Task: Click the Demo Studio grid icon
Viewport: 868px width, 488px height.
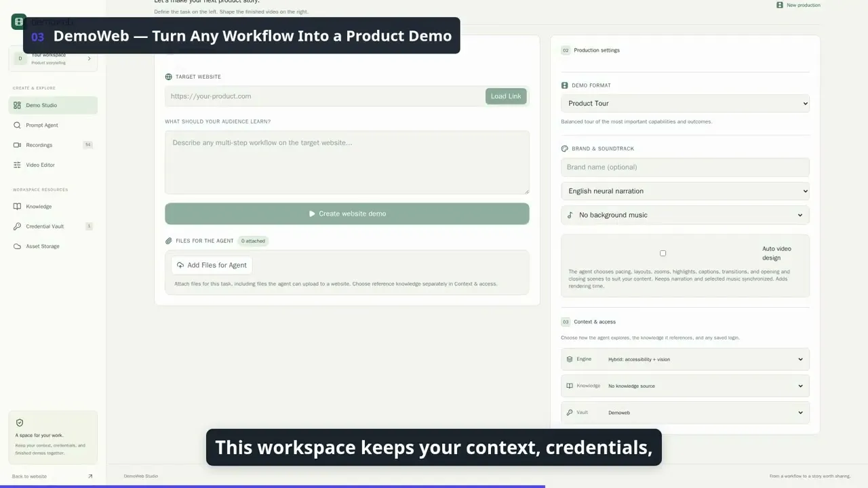Action: (x=18, y=105)
